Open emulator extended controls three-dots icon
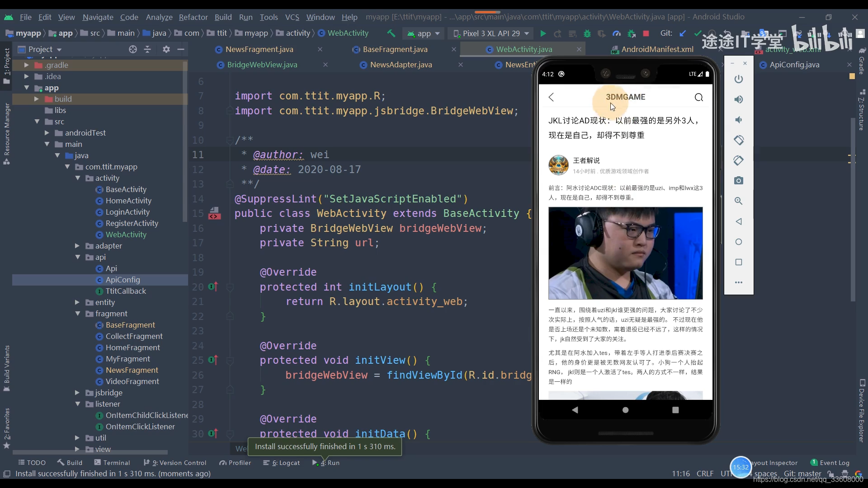 tap(739, 282)
